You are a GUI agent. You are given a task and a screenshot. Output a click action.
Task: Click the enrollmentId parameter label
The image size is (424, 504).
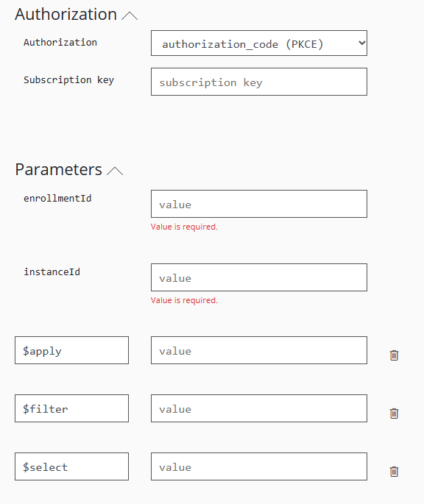coord(57,199)
